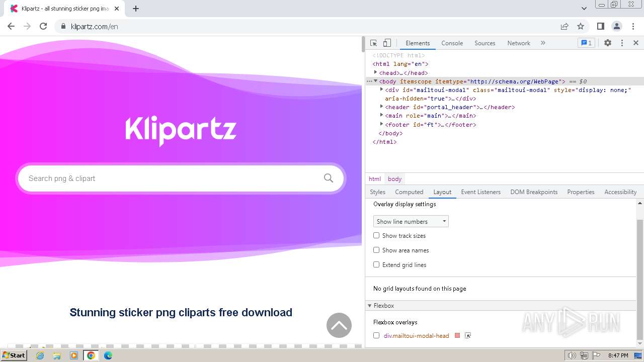
Task: Toggle div.mailtoui-modal-head flexbox overlay checkbox
Action: tap(376, 335)
